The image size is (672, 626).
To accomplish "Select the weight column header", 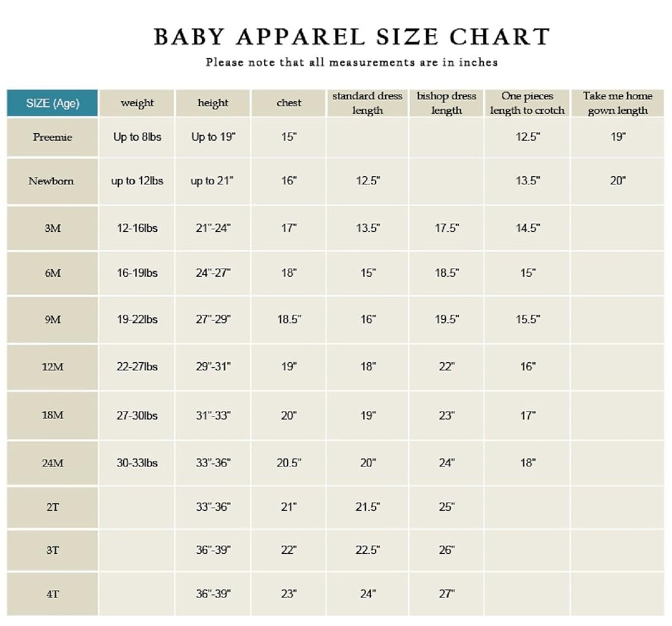I will [137, 103].
